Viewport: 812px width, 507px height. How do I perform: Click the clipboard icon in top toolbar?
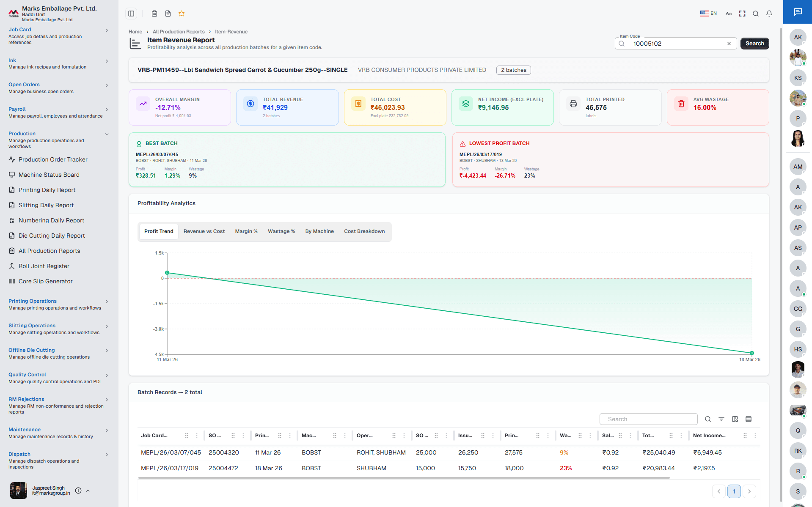click(x=154, y=14)
